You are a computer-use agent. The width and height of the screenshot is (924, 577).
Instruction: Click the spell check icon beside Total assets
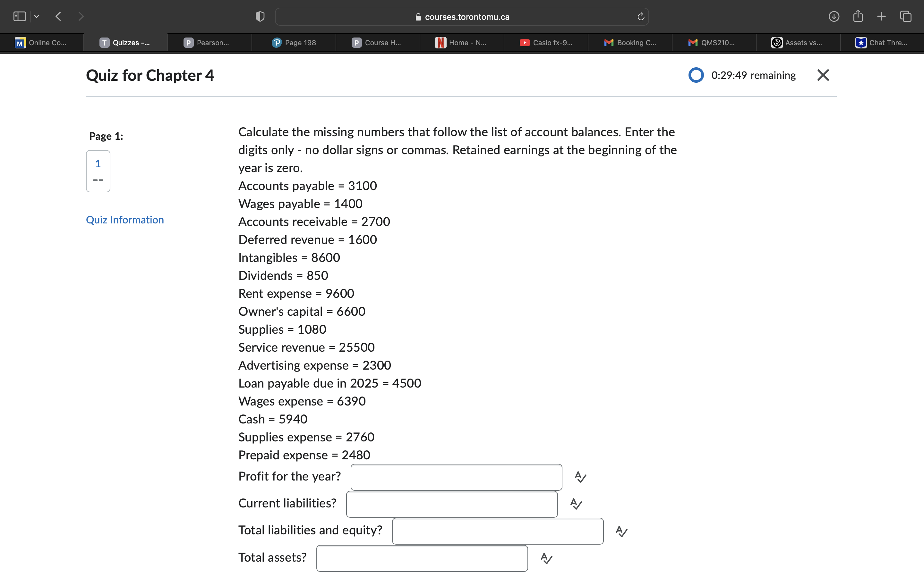point(546,558)
